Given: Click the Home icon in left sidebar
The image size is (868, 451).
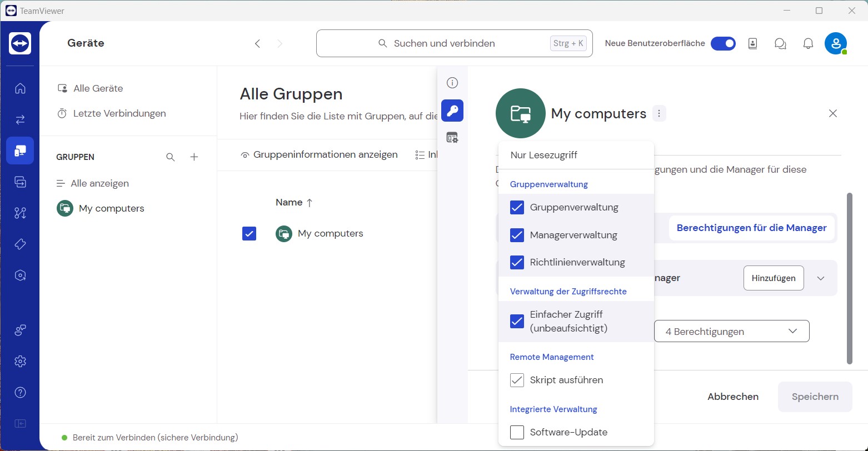Looking at the screenshot, I should pos(20,88).
